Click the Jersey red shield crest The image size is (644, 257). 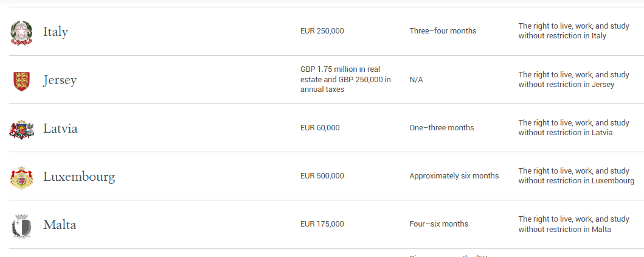[21, 81]
